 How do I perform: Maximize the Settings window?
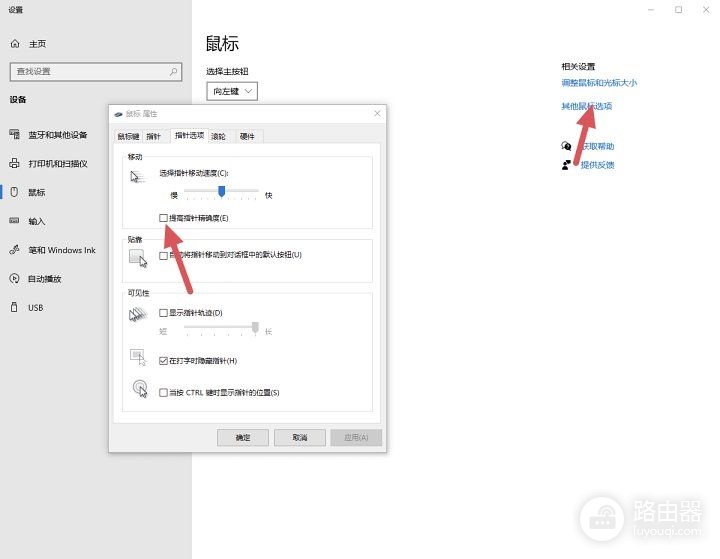tap(678, 10)
